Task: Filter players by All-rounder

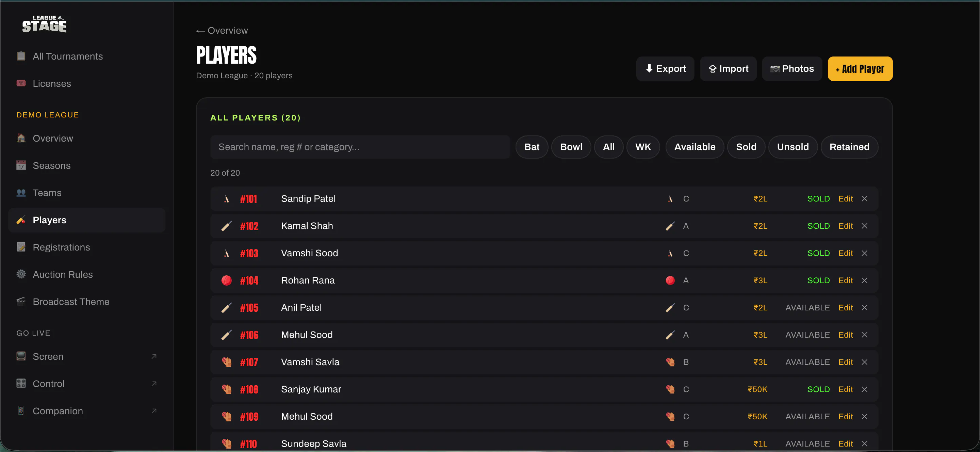Action: click(x=608, y=147)
